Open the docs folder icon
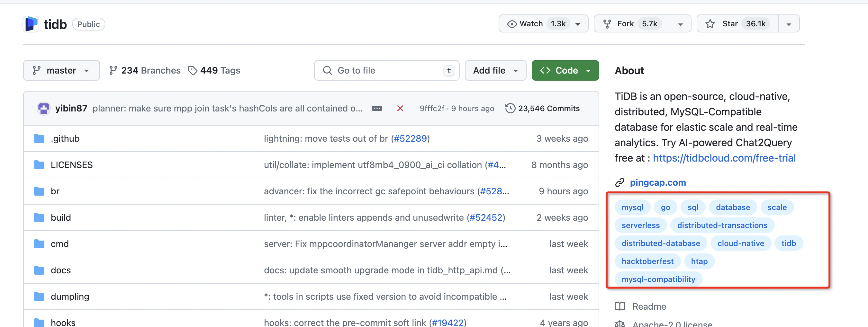868x327 pixels. pyautogui.click(x=40, y=270)
